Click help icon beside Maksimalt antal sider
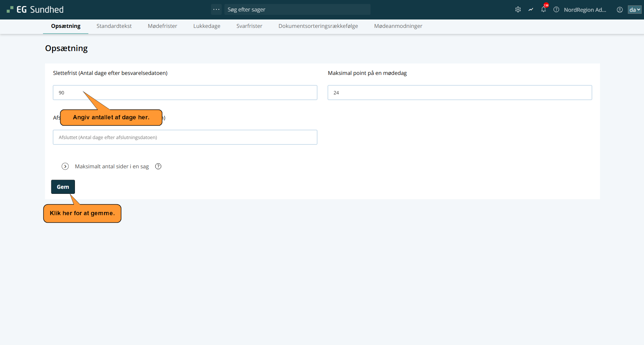This screenshot has height=345, width=644. point(158,166)
